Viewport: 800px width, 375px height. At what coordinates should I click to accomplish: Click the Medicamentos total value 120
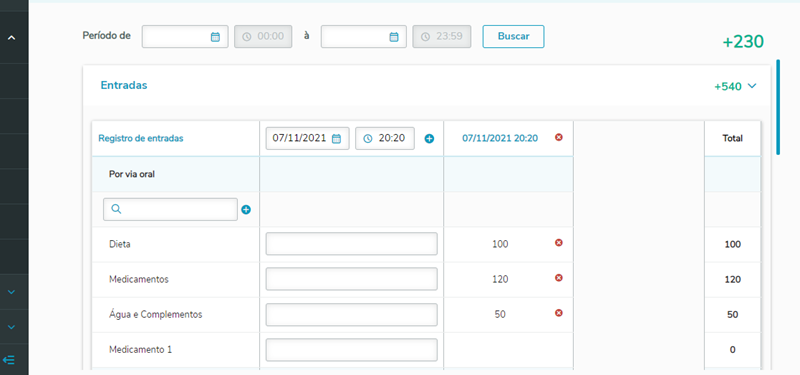click(x=733, y=280)
